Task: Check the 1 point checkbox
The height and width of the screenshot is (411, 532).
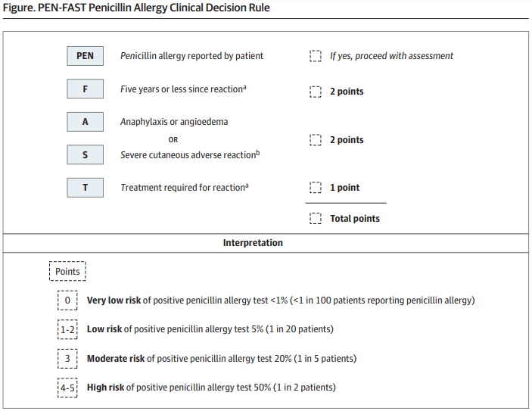Action: click(315, 188)
